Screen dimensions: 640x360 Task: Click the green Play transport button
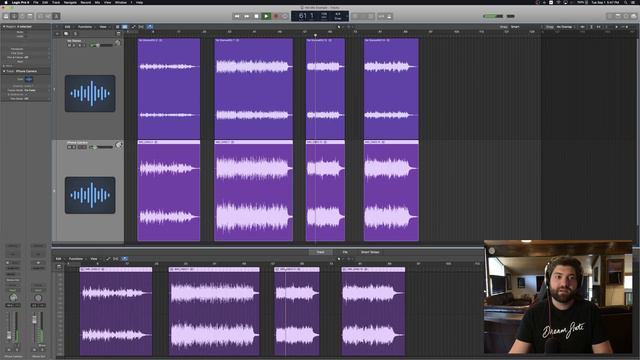tap(266, 16)
